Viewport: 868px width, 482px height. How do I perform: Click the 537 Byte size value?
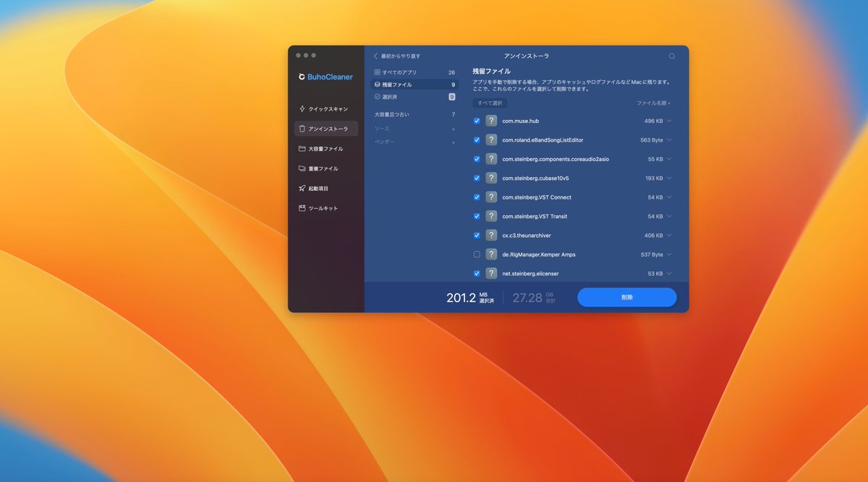652,254
